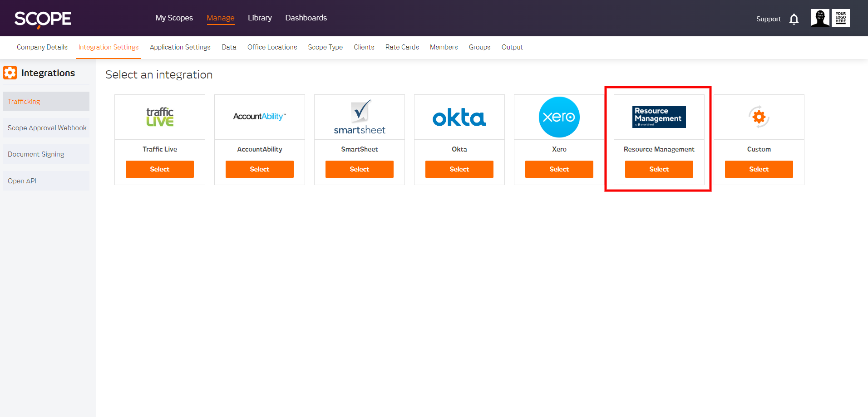Open the Clients tab
The image size is (868, 417).
364,47
